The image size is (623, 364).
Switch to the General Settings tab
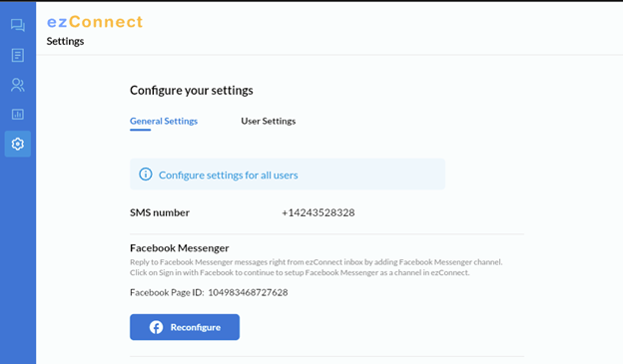point(164,121)
